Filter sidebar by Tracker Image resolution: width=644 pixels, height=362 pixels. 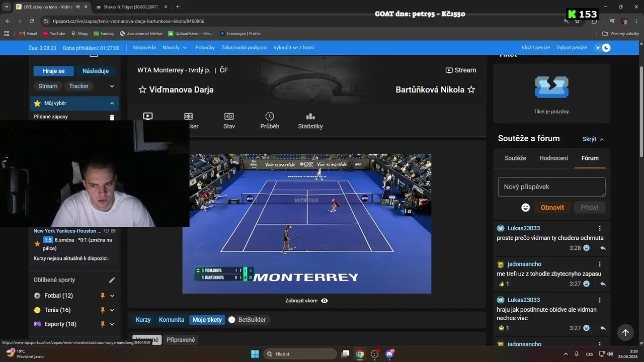click(x=78, y=86)
